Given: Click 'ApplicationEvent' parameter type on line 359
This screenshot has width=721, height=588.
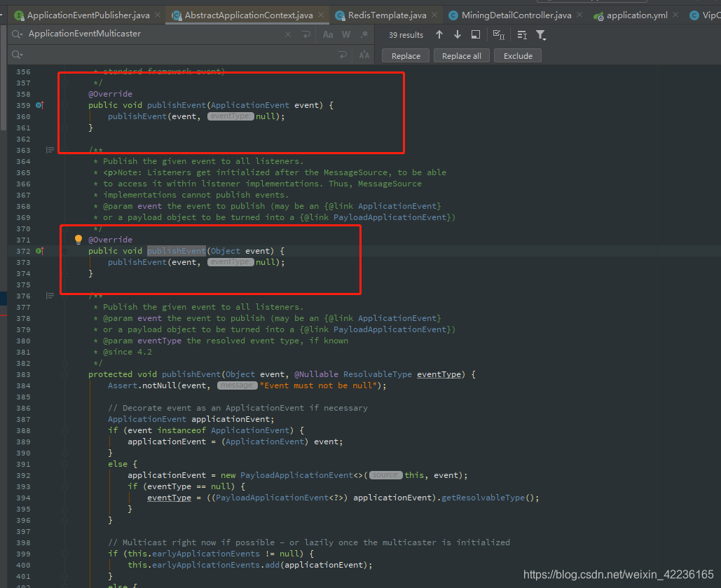Looking at the screenshot, I should pyautogui.click(x=249, y=105).
